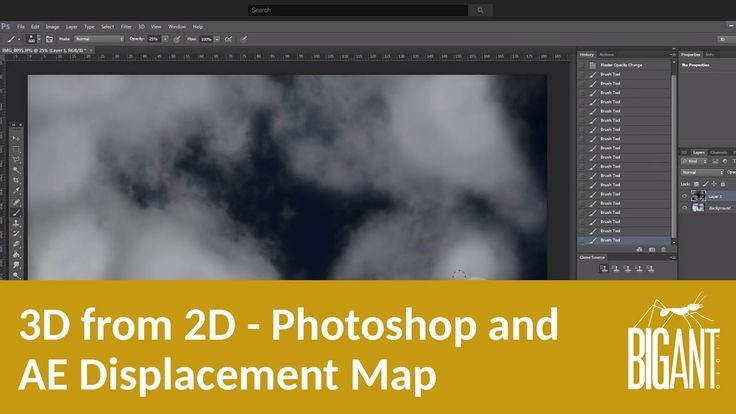Select the Healing Brush tool
736x414 pixels.
(16, 202)
